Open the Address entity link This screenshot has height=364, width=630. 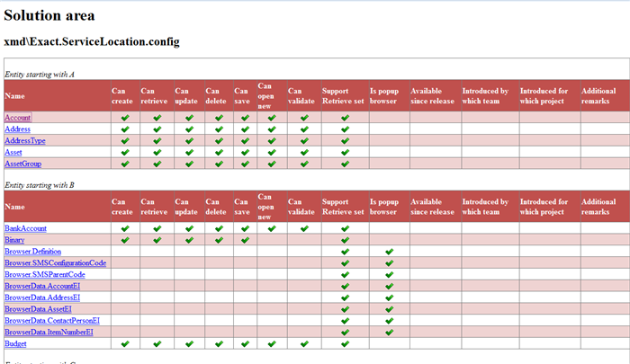coord(18,129)
